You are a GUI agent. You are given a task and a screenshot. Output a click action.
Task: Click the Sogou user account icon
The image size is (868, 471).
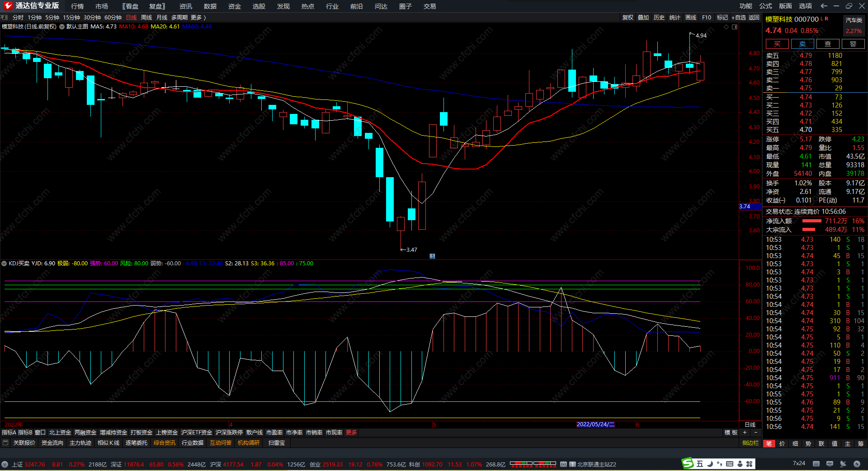[x=740, y=464]
